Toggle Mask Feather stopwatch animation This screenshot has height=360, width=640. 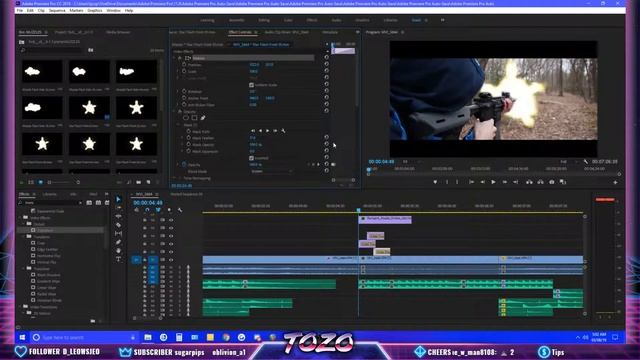click(x=189, y=138)
